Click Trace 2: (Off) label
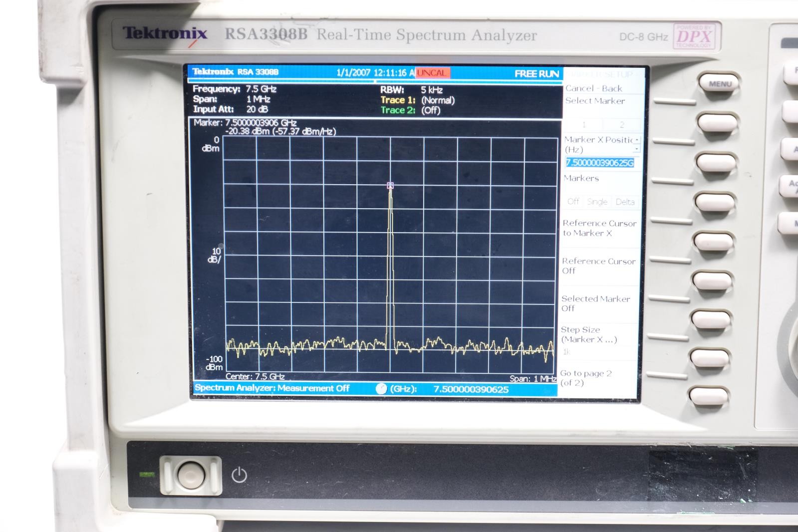This screenshot has height=532, width=798. [410, 110]
